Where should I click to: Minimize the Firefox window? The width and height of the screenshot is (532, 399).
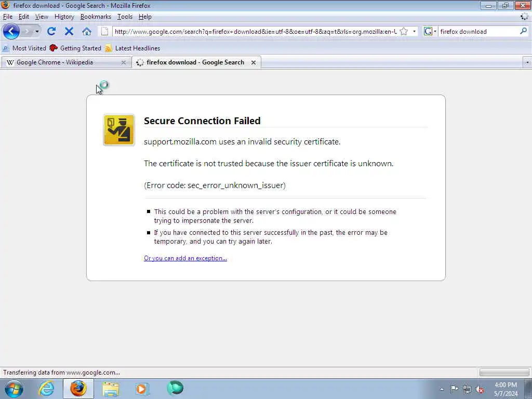click(488, 5)
